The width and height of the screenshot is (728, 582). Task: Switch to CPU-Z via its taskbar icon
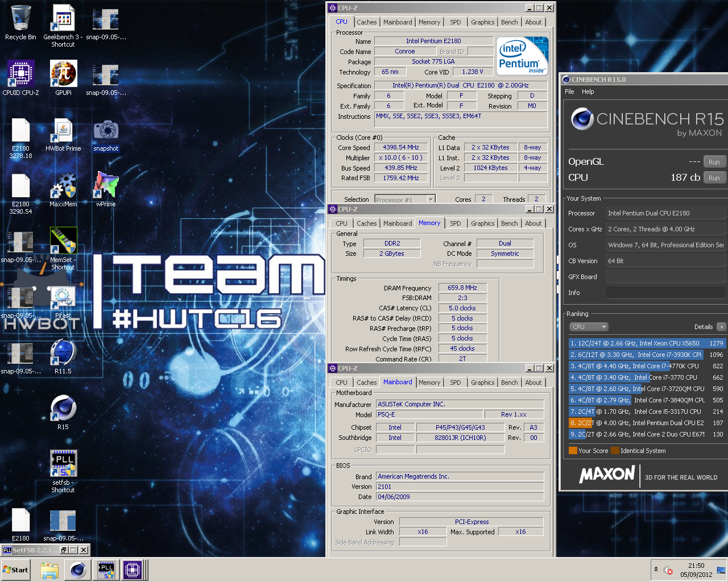pos(133,570)
